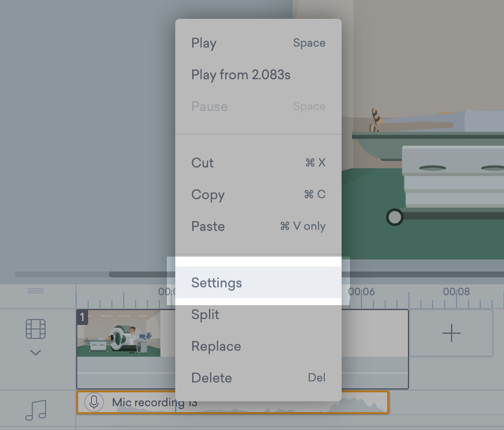The width and height of the screenshot is (504, 430).
Task: Click the timeline resize handle lines
Action: (36, 291)
